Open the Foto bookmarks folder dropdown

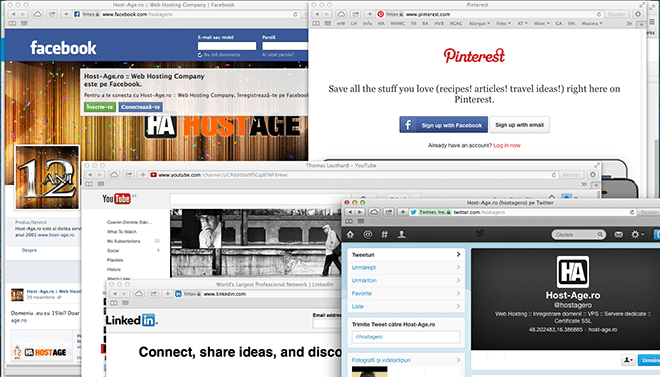coord(503,24)
